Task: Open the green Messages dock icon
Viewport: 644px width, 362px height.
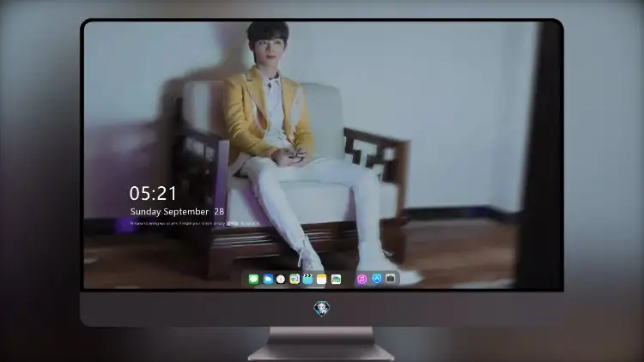Action: pyautogui.click(x=253, y=280)
